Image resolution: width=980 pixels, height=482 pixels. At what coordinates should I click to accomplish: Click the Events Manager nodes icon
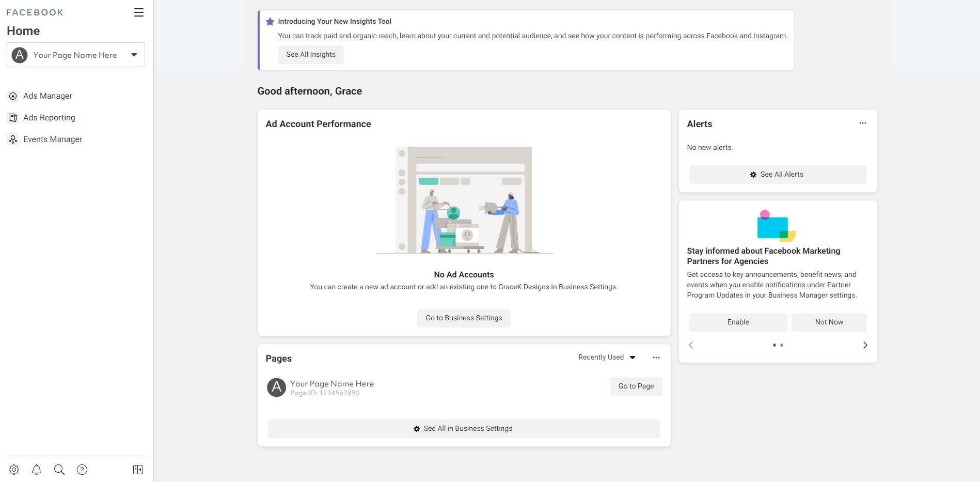coord(13,139)
